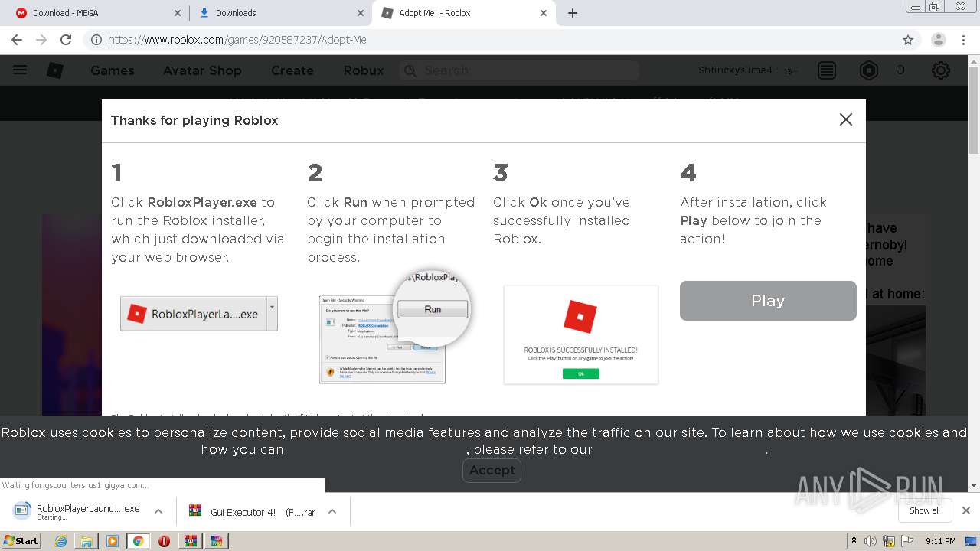Viewport: 980px width, 551px height.
Task: Open media player from the taskbar
Action: [x=113, y=541]
